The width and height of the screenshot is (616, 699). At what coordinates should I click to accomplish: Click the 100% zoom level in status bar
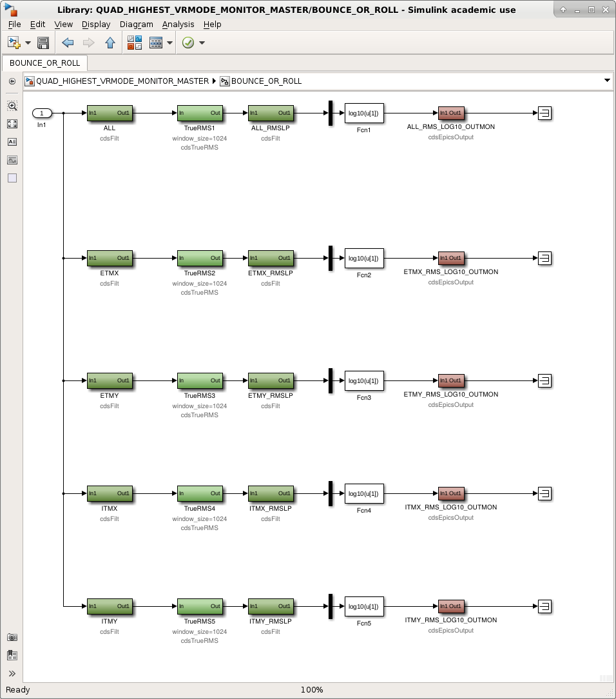click(312, 689)
